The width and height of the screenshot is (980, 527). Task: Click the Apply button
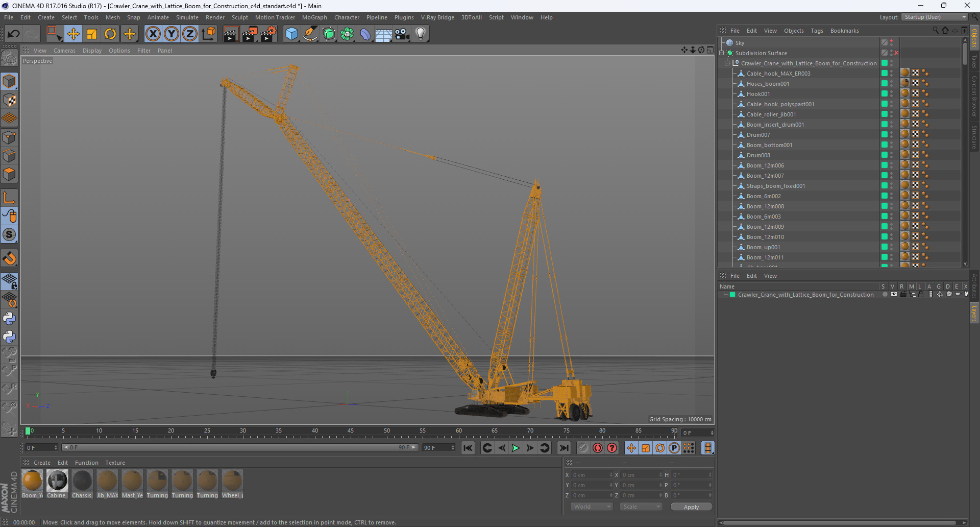point(691,507)
